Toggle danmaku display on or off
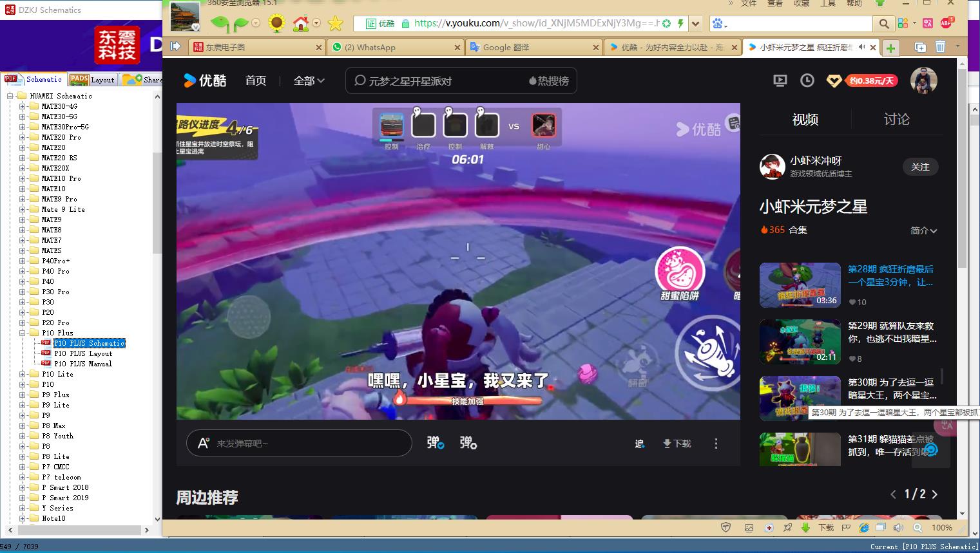Image resolution: width=980 pixels, height=553 pixels. tap(436, 443)
